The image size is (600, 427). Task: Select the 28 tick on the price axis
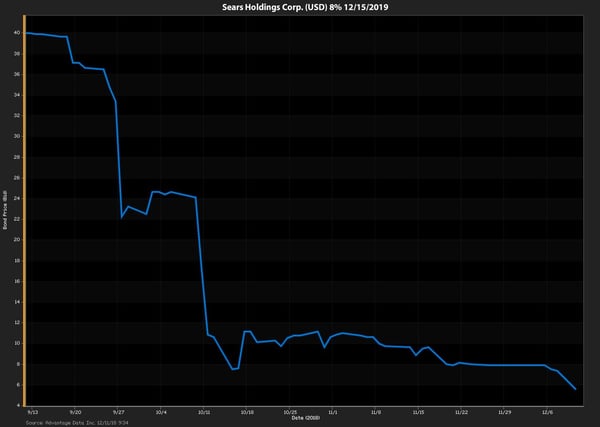coord(17,157)
